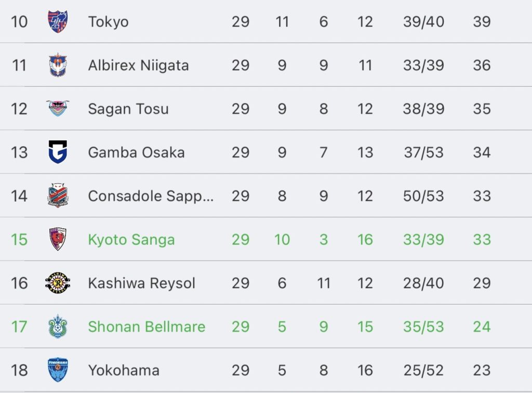Tap the Yokohama team name

pos(124,370)
